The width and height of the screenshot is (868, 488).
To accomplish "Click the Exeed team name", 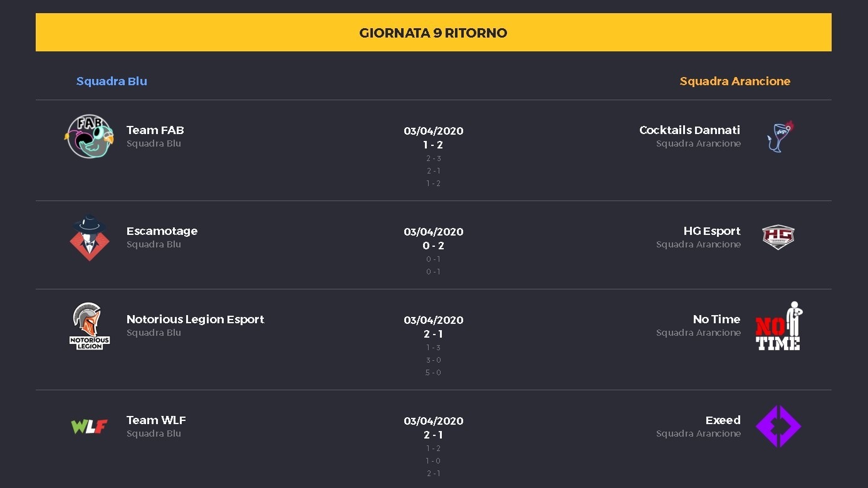I will 723,420.
